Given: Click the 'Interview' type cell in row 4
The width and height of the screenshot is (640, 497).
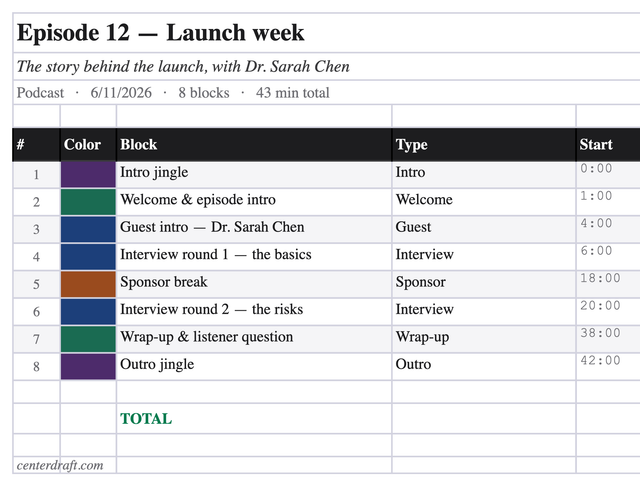Looking at the screenshot, I should (x=484, y=257).
